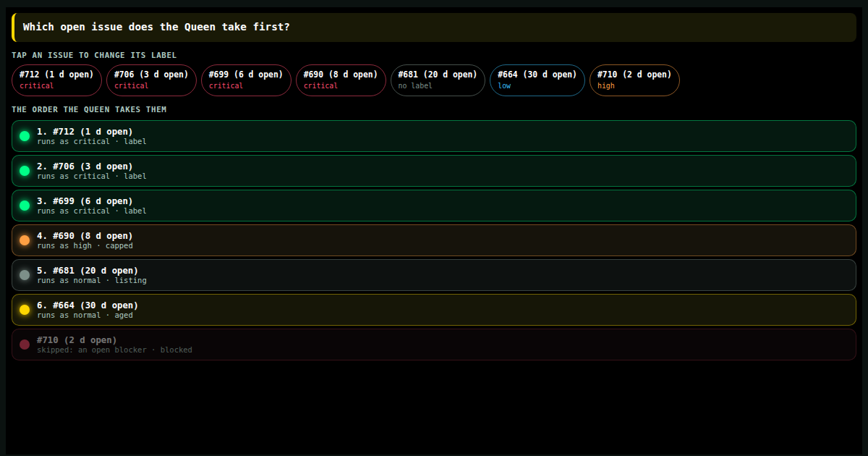The image size is (868, 456).
Task: Tap the #712 chip to change its label
Action: coord(56,80)
